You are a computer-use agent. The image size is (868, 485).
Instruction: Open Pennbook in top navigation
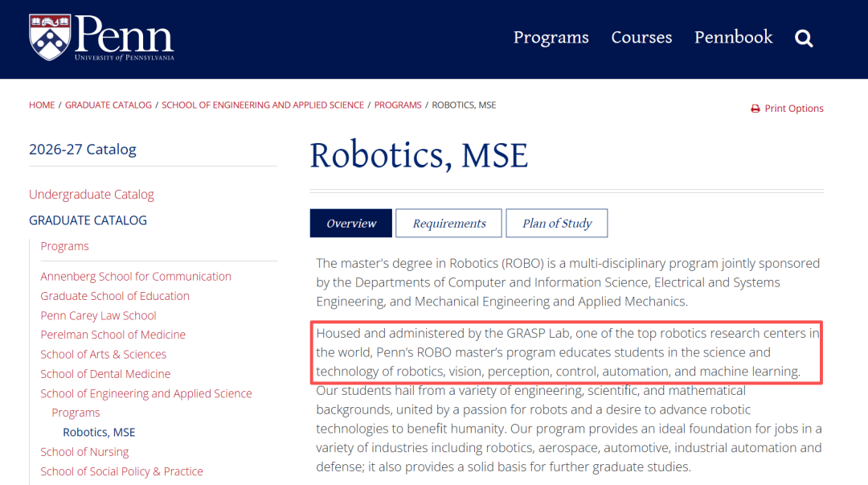[734, 37]
